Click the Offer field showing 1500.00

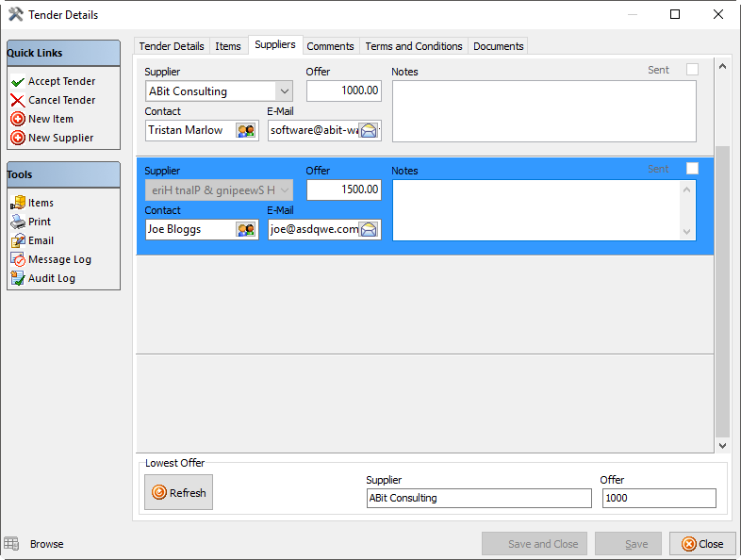[x=343, y=190]
